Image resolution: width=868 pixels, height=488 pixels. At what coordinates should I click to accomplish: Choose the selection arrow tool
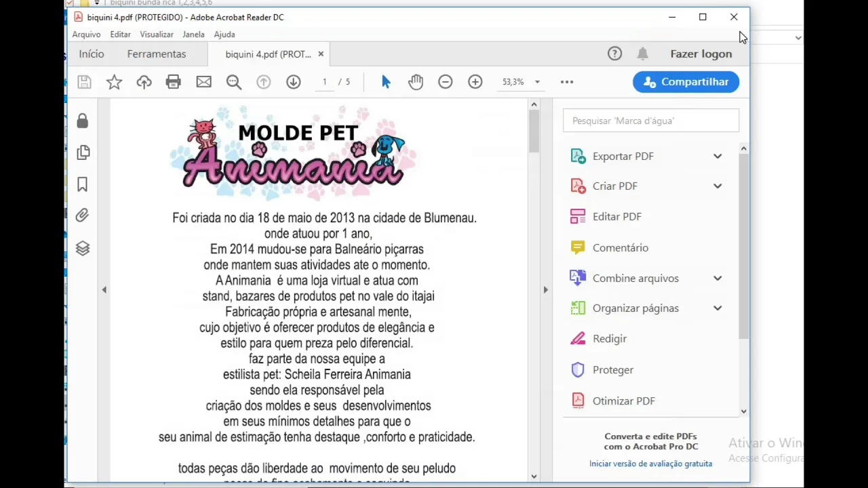point(386,82)
